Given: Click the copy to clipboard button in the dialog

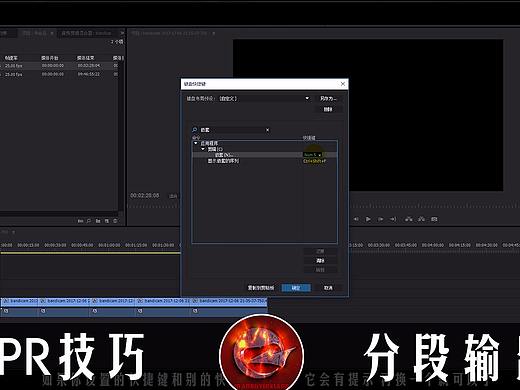Looking at the screenshot, I should (x=261, y=288).
